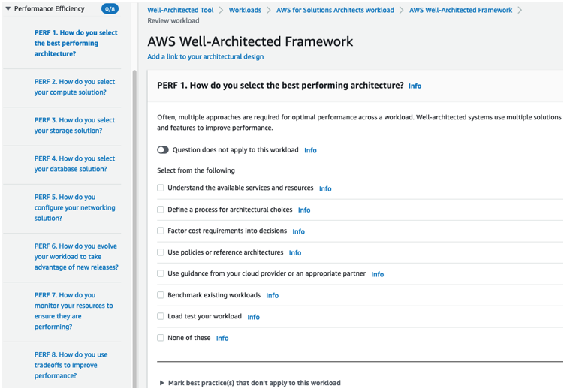Image resolution: width=567 pixels, height=392 pixels.
Task: Click Add a link to your architectural design
Action: pos(205,57)
